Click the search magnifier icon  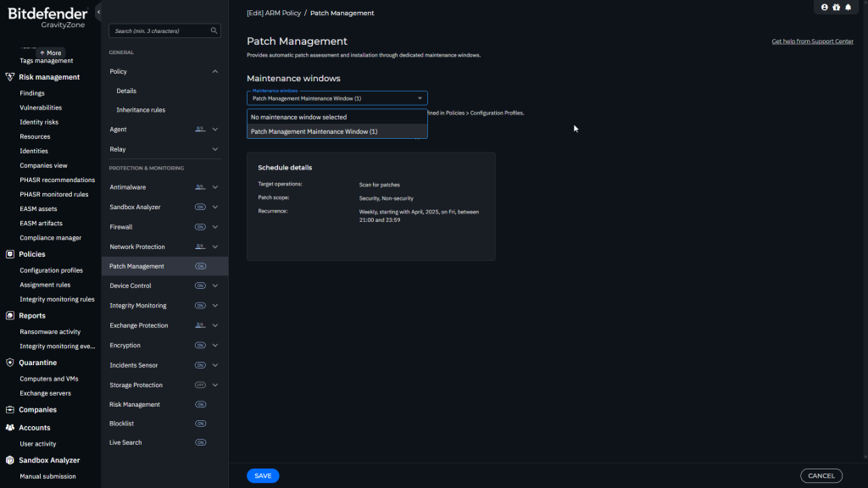(214, 30)
